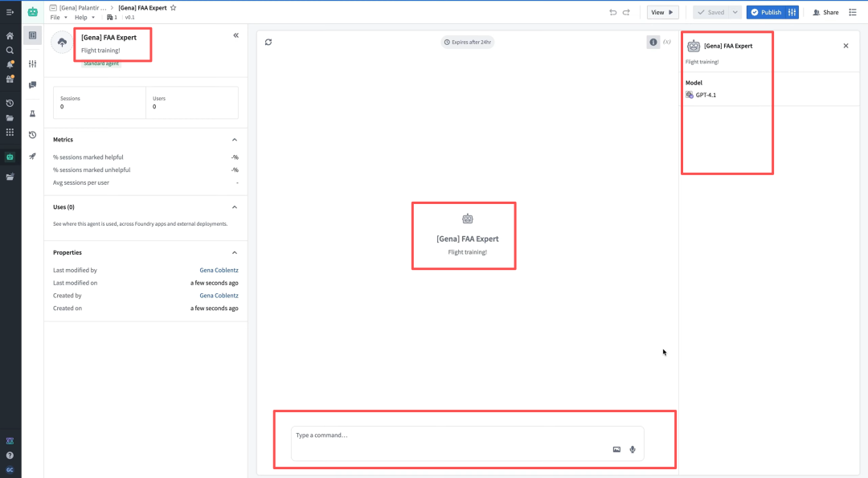Click the Standard agent tag
The image size is (868, 478).
click(101, 63)
